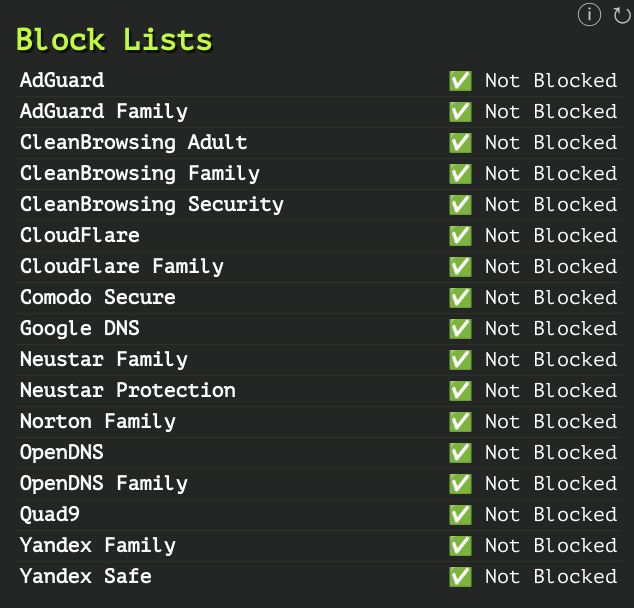
Task: Click the green checkmark for Norton Family
Action: point(460,422)
